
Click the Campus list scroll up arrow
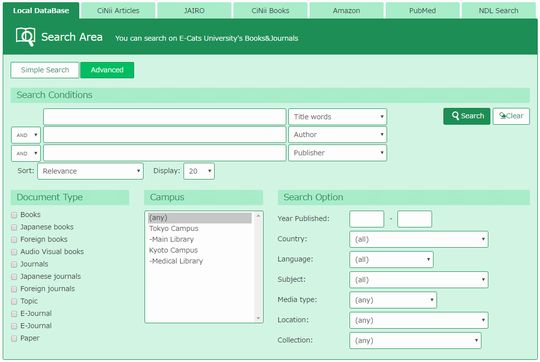click(258, 216)
